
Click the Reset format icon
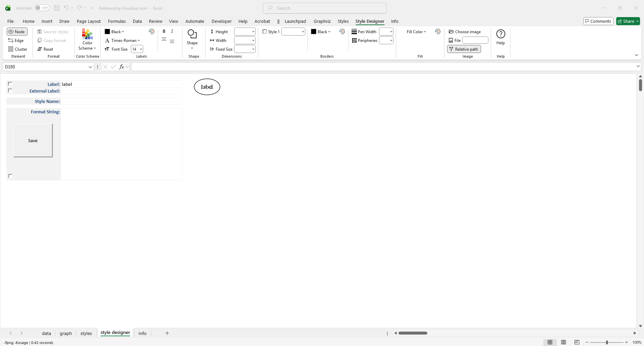[40, 49]
